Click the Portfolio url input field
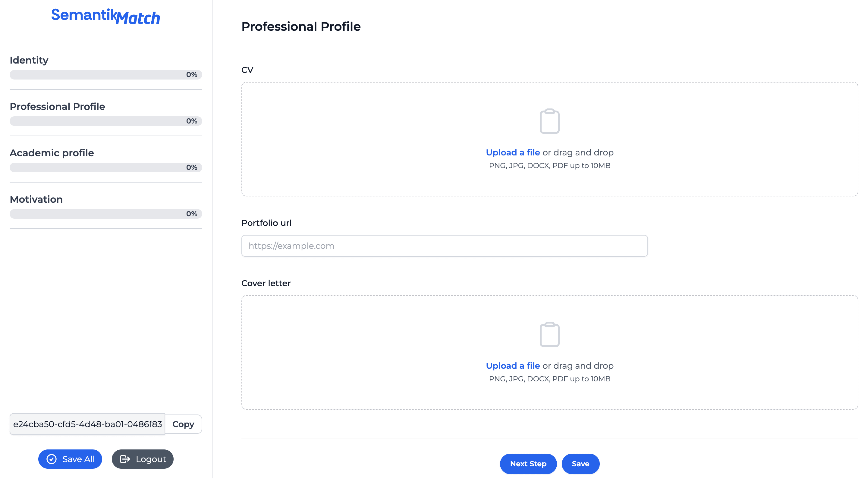The width and height of the screenshot is (868, 488). [444, 246]
